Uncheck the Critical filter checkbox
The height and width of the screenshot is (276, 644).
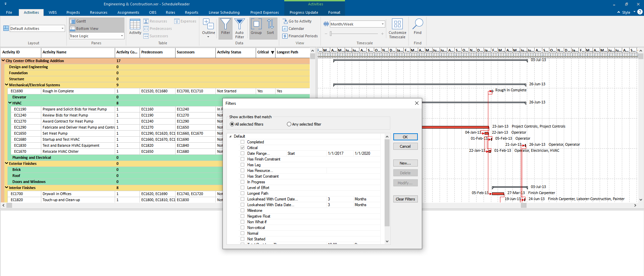tap(242, 148)
